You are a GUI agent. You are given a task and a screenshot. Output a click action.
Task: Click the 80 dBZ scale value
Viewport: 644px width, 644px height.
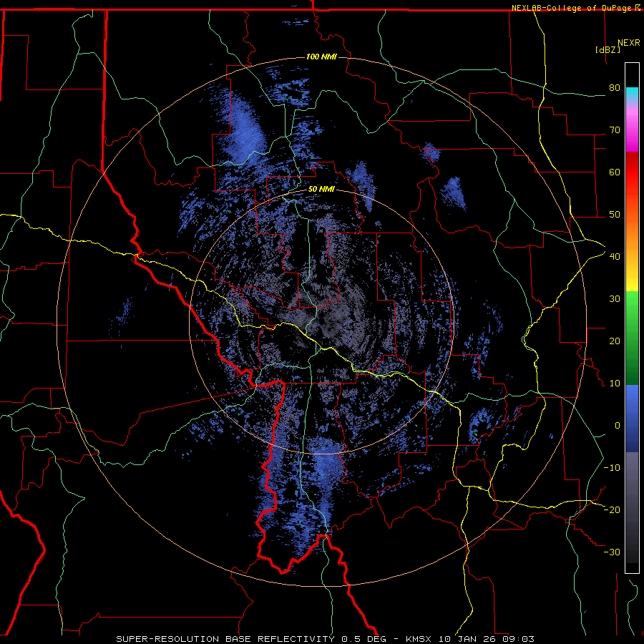tap(615, 88)
